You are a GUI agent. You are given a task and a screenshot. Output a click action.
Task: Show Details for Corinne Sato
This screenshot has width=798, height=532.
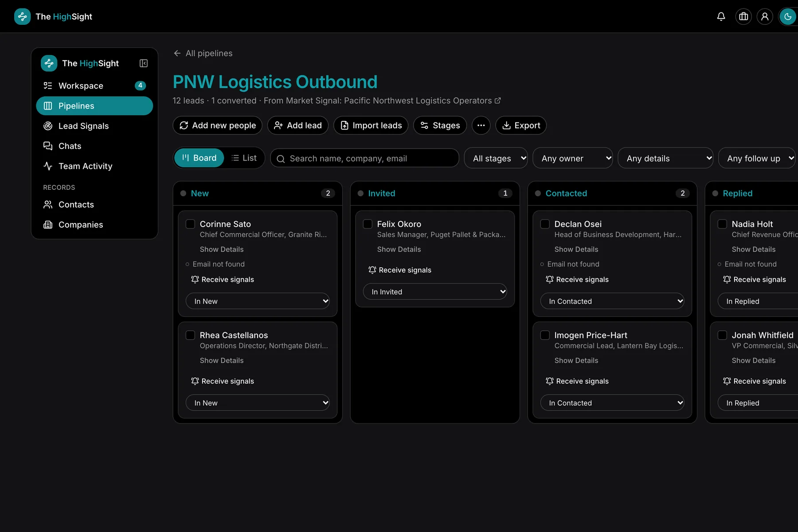pos(222,250)
